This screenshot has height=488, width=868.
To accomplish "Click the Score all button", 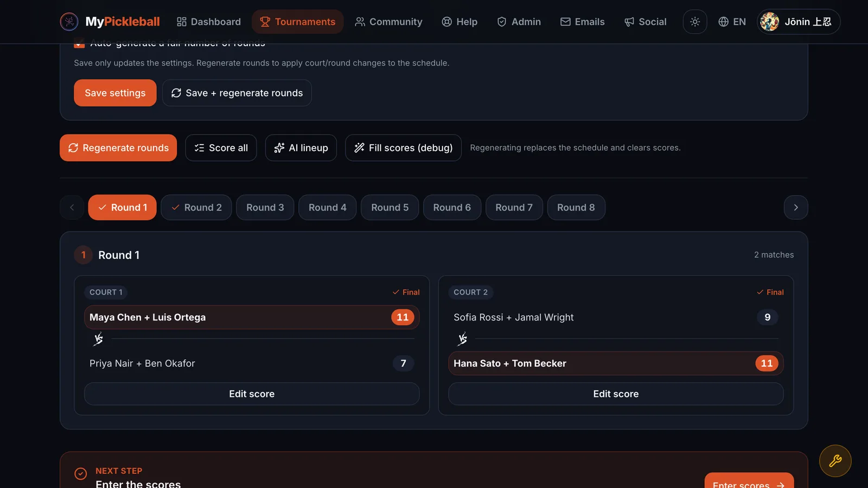I will pos(221,147).
